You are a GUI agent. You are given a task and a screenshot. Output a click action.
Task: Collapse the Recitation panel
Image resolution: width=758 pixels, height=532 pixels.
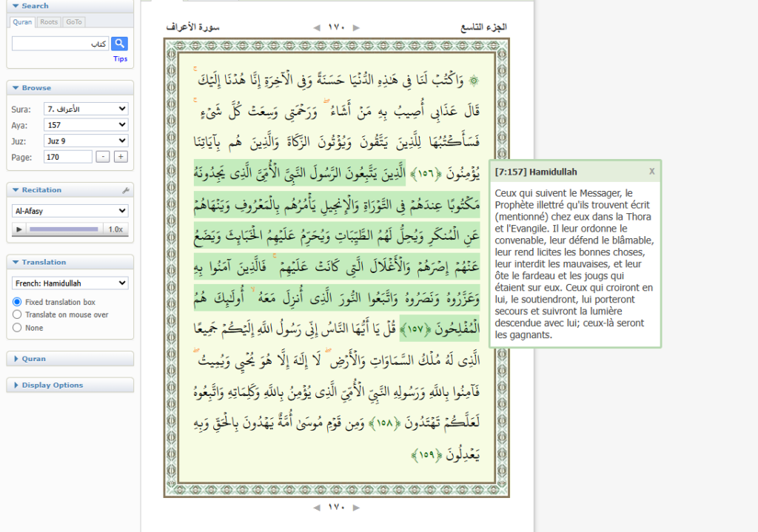[x=37, y=190]
